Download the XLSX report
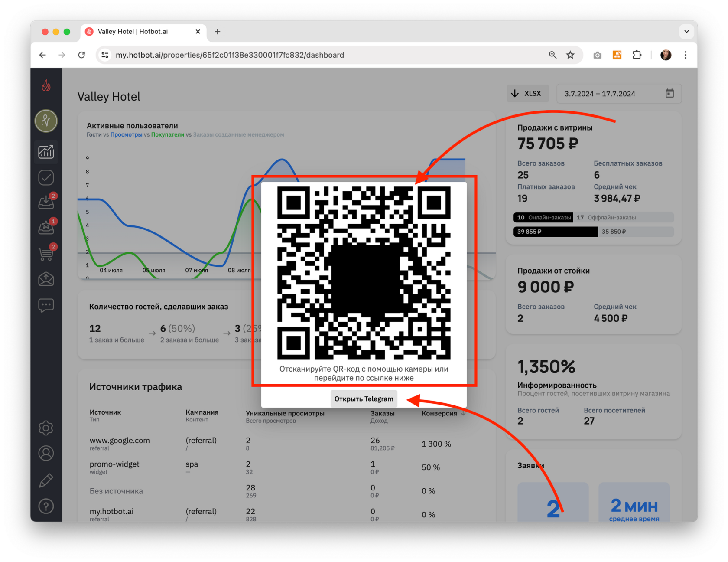The width and height of the screenshot is (728, 562). tap(527, 94)
